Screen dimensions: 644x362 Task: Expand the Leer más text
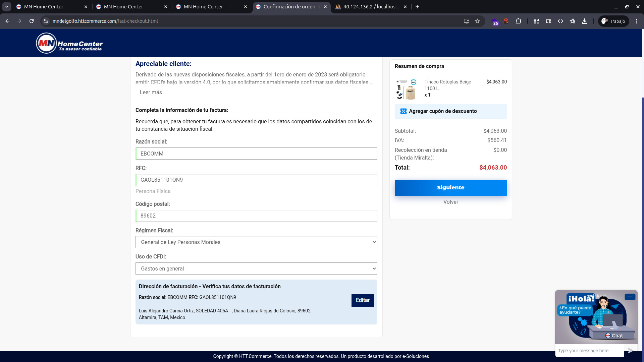151,93
